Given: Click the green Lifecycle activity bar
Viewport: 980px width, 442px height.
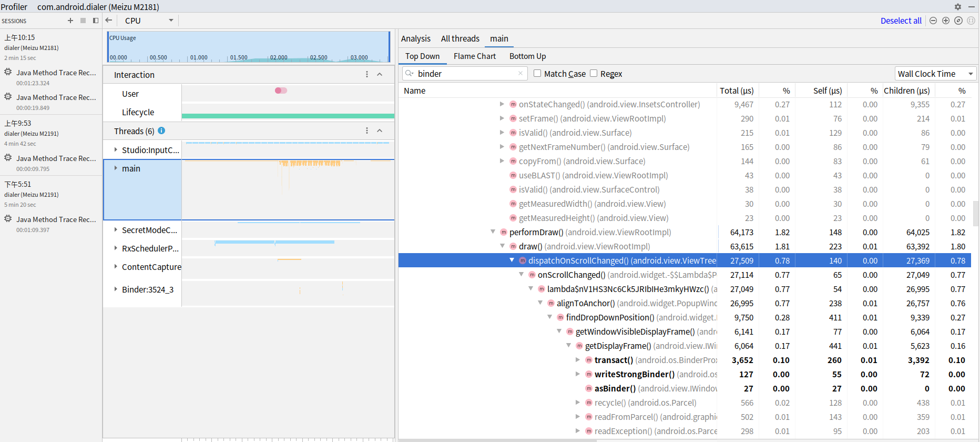Looking at the screenshot, I should click(288, 116).
